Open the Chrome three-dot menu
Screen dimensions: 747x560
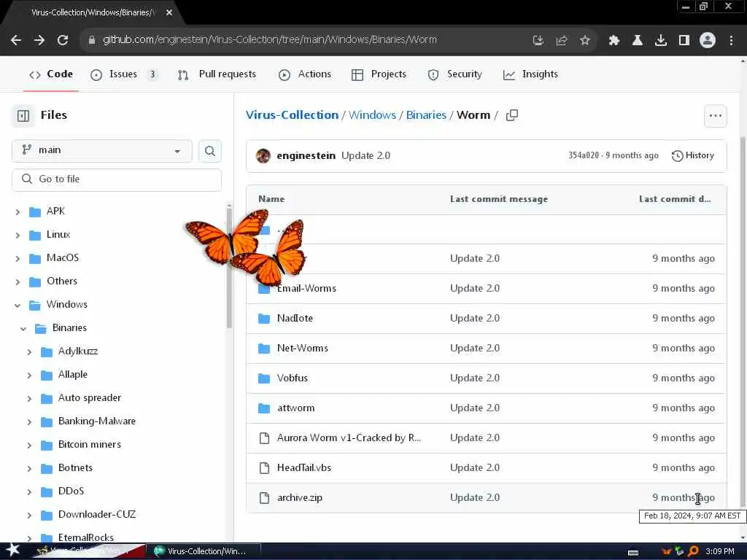[731, 41]
